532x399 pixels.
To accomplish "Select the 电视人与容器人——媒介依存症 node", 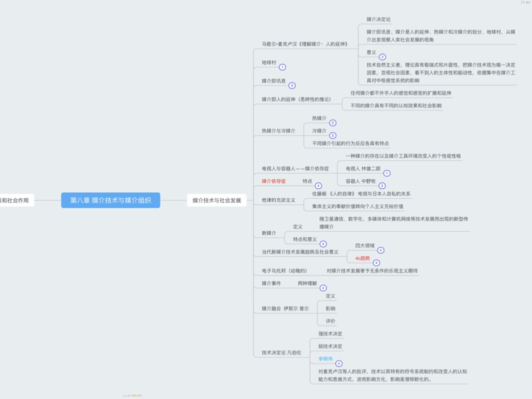I will point(295,168).
